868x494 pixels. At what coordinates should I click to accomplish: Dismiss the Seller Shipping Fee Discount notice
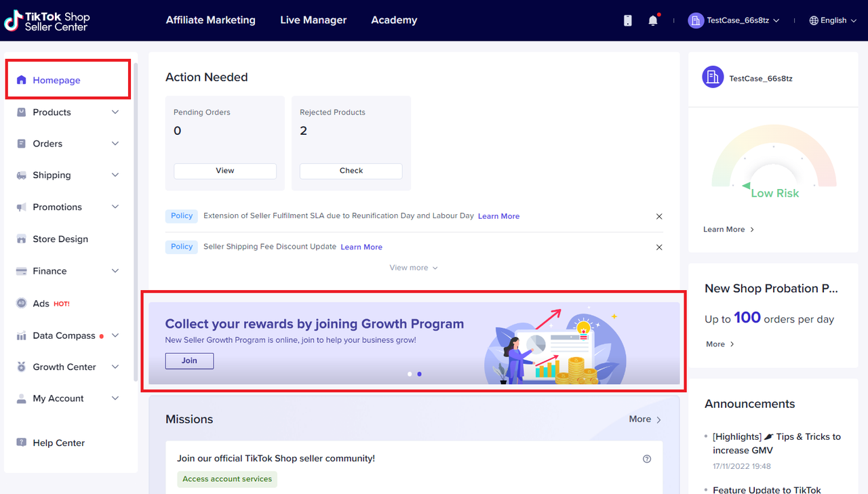[x=659, y=247]
